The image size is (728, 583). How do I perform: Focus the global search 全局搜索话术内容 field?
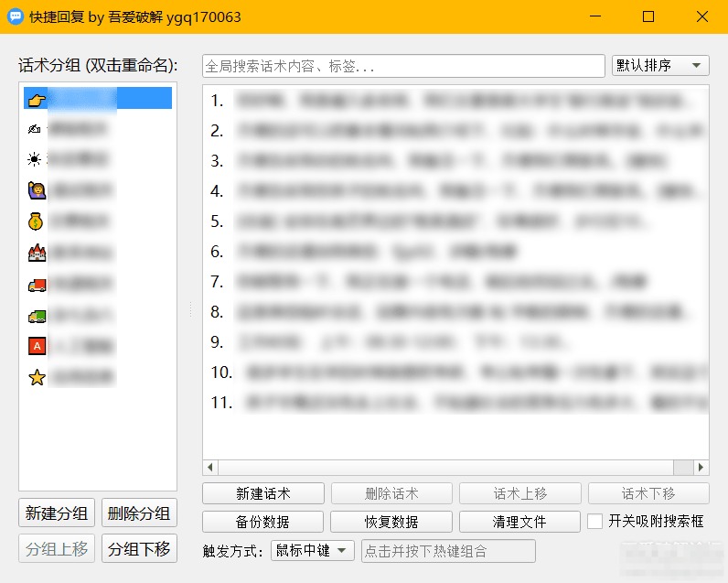pyautogui.click(x=403, y=66)
